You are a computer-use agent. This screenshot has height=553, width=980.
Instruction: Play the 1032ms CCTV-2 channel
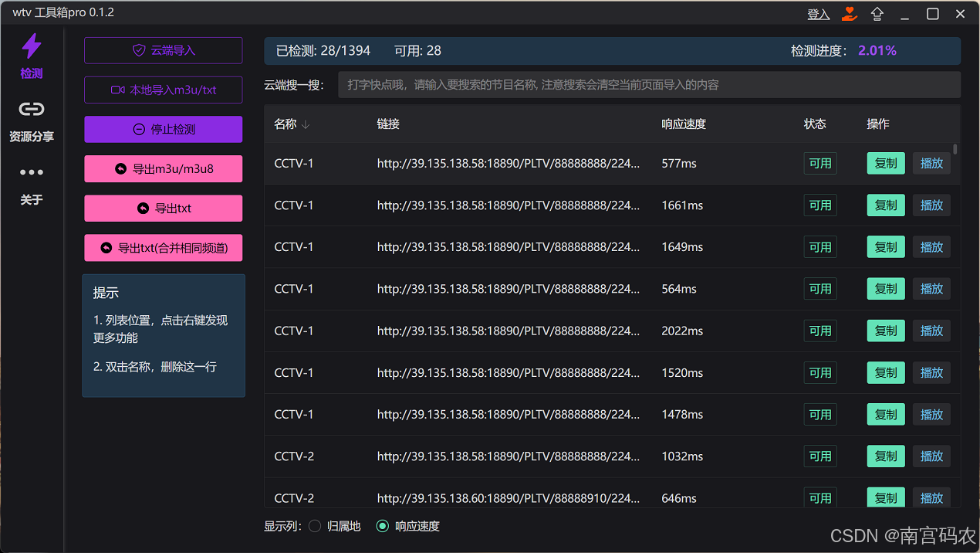[x=931, y=456]
